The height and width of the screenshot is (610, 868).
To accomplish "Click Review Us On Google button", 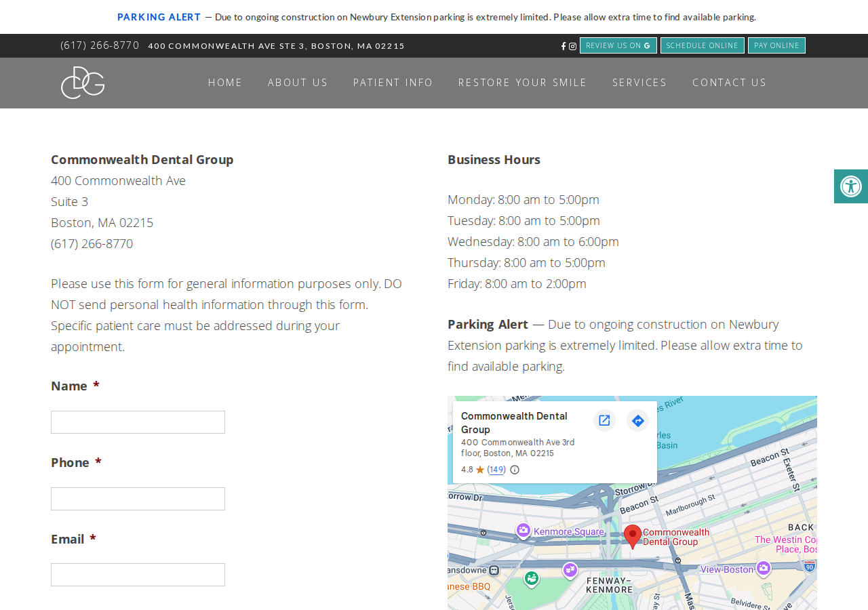I will point(618,45).
